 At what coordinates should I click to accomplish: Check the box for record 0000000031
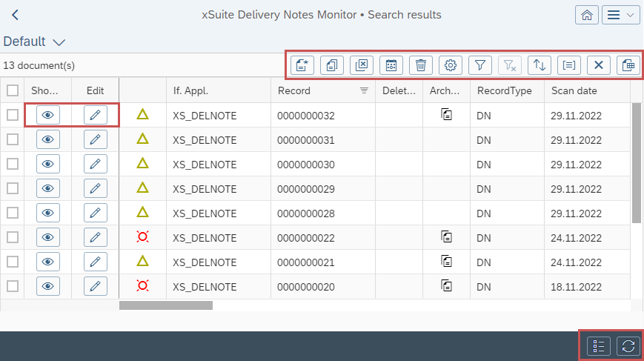pos(13,139)
